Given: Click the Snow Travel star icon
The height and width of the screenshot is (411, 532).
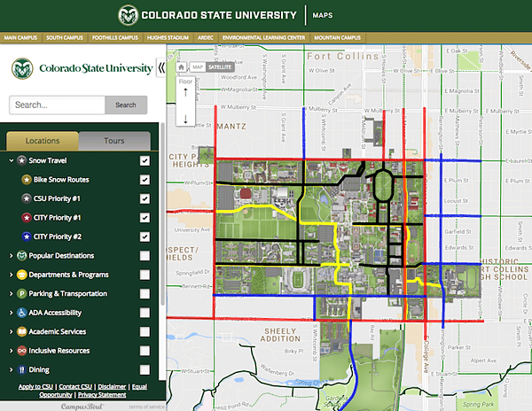Looking at the screenshot, I should coord(21,160).
